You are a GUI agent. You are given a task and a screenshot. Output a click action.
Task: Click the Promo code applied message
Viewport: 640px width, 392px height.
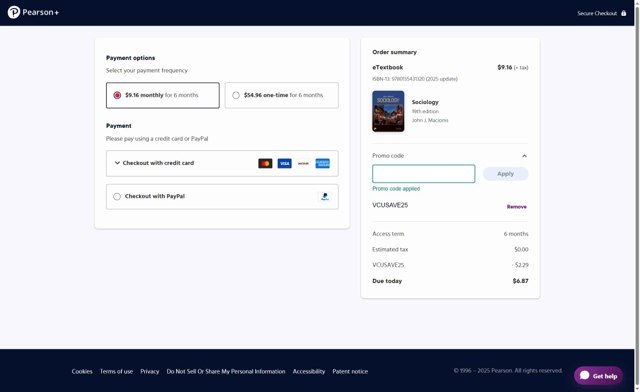[x=396, y=189]
